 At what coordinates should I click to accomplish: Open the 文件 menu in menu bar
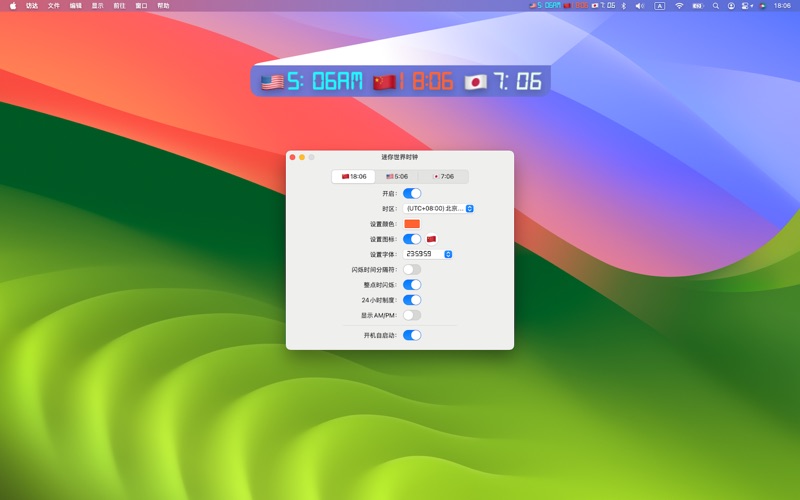(54, 6)
